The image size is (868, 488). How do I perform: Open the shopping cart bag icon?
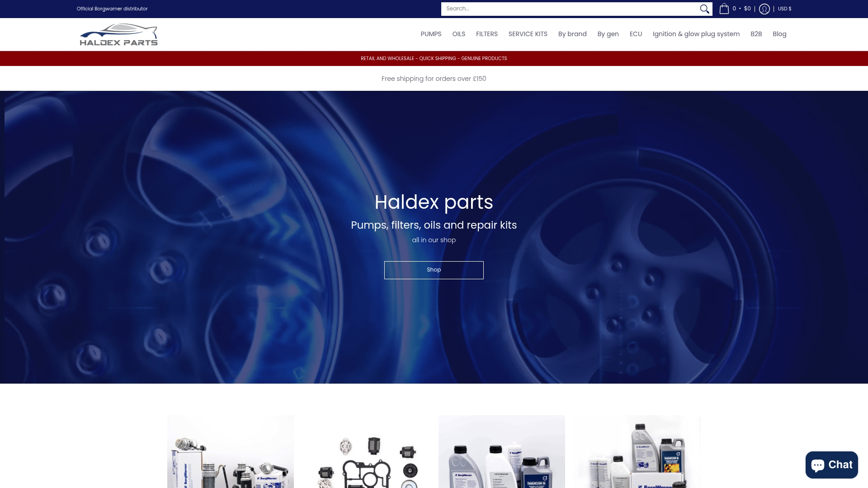pyautogui.click(x=724, y=9)
